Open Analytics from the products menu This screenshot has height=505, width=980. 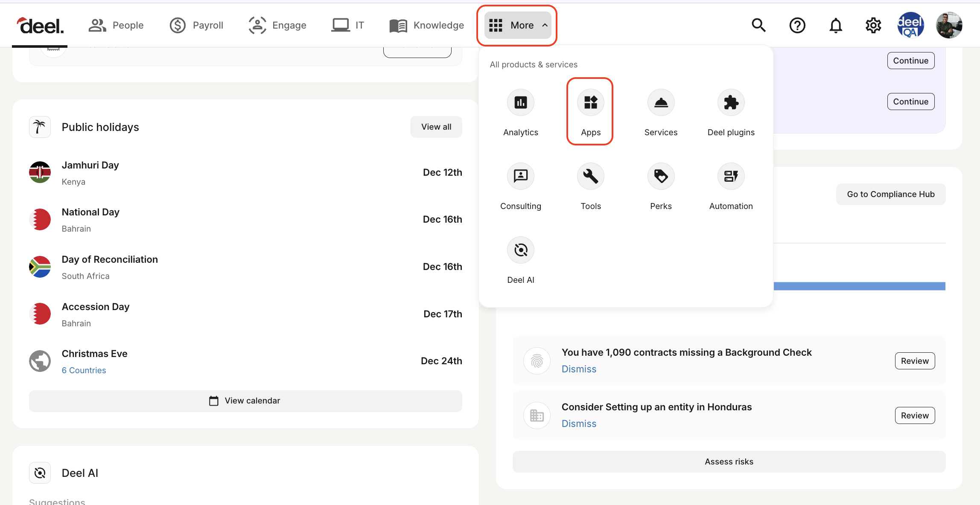coord(520,102)
